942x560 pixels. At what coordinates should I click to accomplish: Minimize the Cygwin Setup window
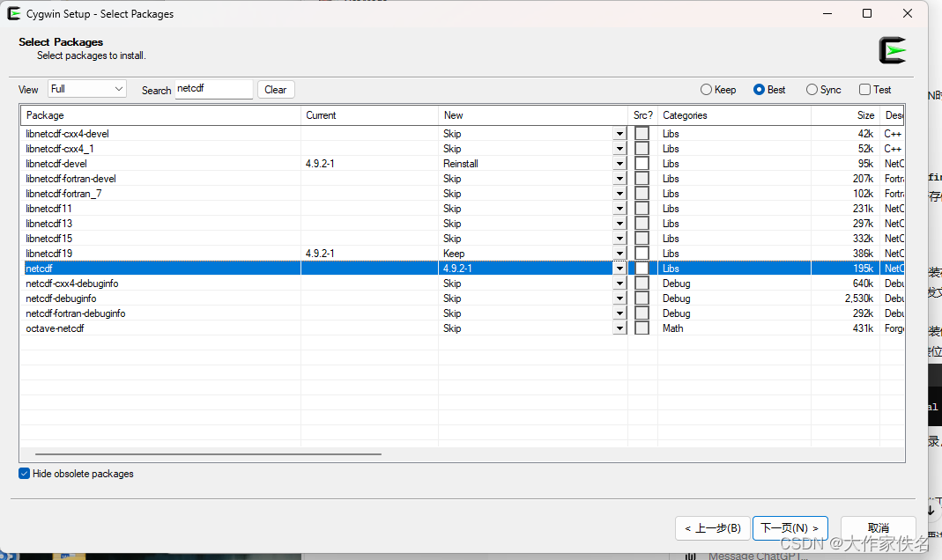827,13
